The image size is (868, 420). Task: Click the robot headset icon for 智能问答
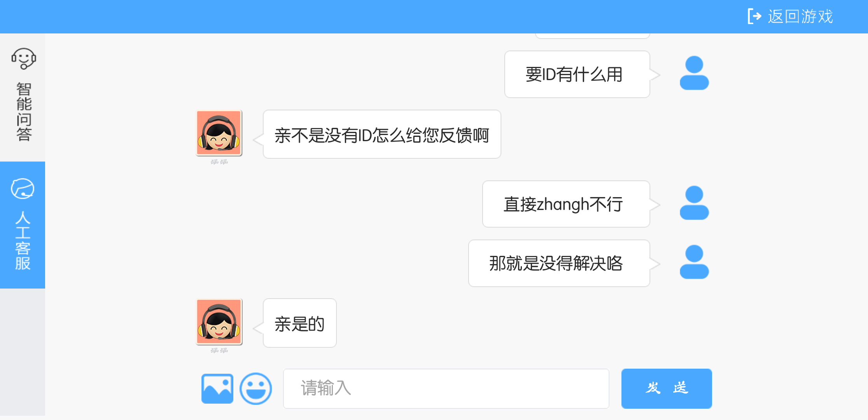24,59
